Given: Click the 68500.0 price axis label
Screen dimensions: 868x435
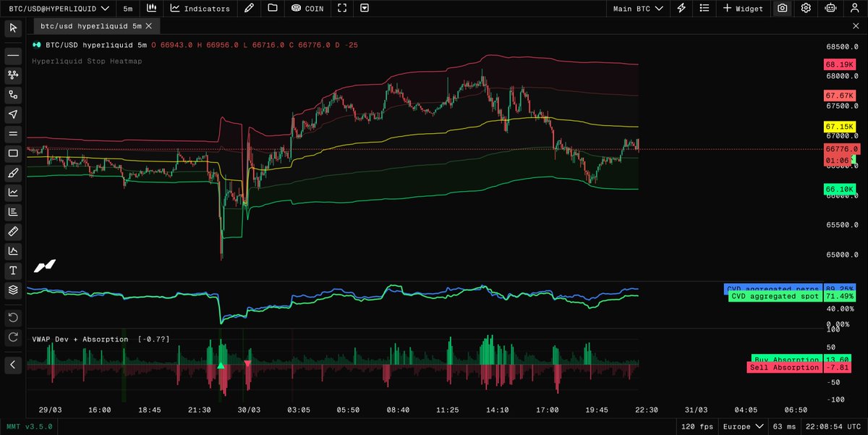Looking at the screenshot, I should [x=842, y=46].
